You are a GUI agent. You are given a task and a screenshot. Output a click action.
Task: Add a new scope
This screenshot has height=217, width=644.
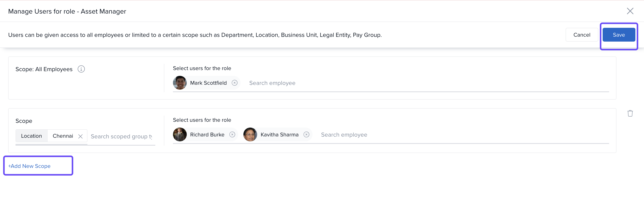pyautogui.click(x=30, y=166)
